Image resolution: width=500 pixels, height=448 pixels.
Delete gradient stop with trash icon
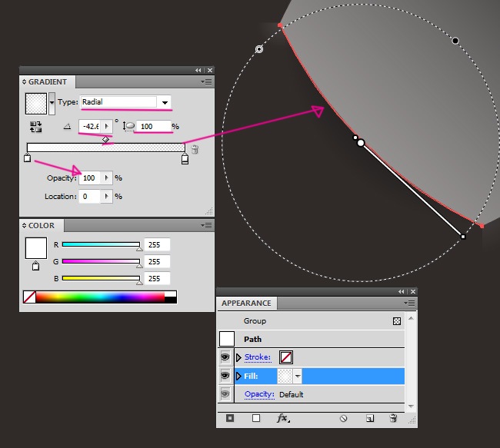pos(195,149)
